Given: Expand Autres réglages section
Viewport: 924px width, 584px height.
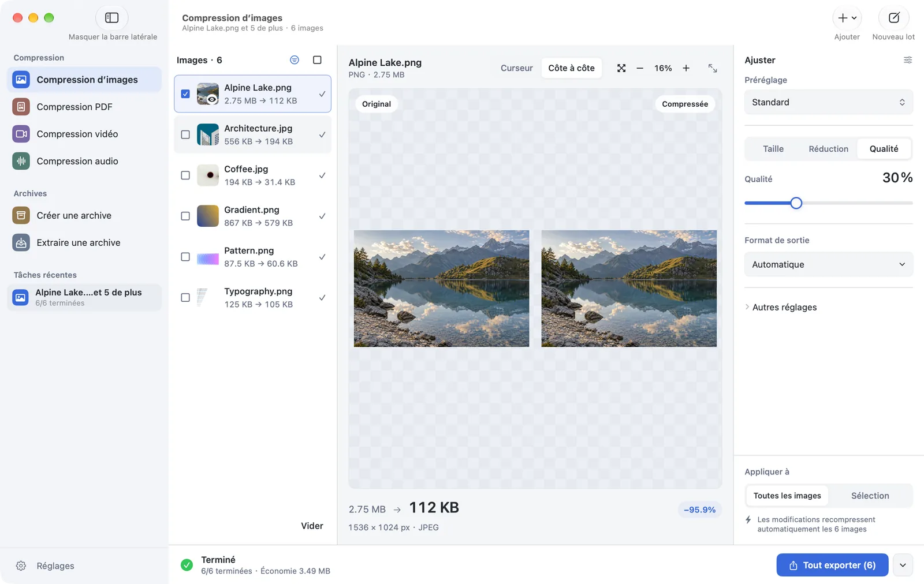Looking at the screenshot, I should (781, 307).
